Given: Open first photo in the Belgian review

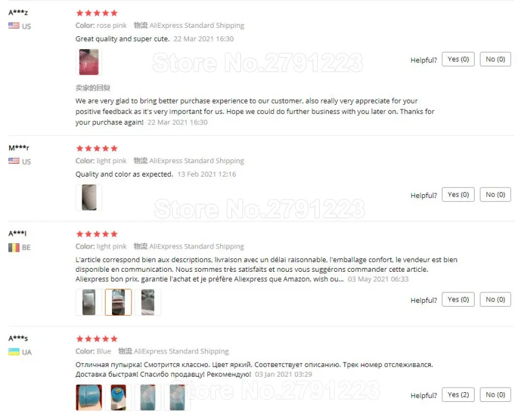Looking at the screenshot, I should point(89,302).
